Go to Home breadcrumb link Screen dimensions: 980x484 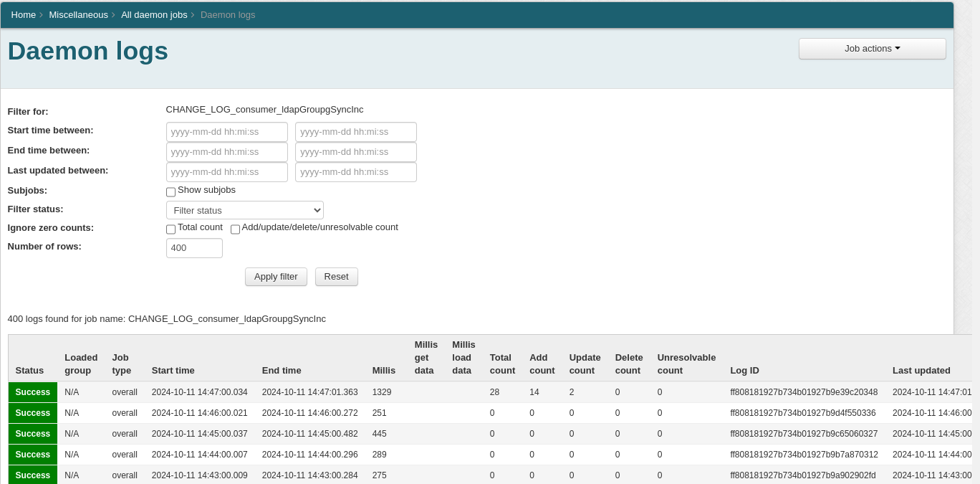click(24, 14)
